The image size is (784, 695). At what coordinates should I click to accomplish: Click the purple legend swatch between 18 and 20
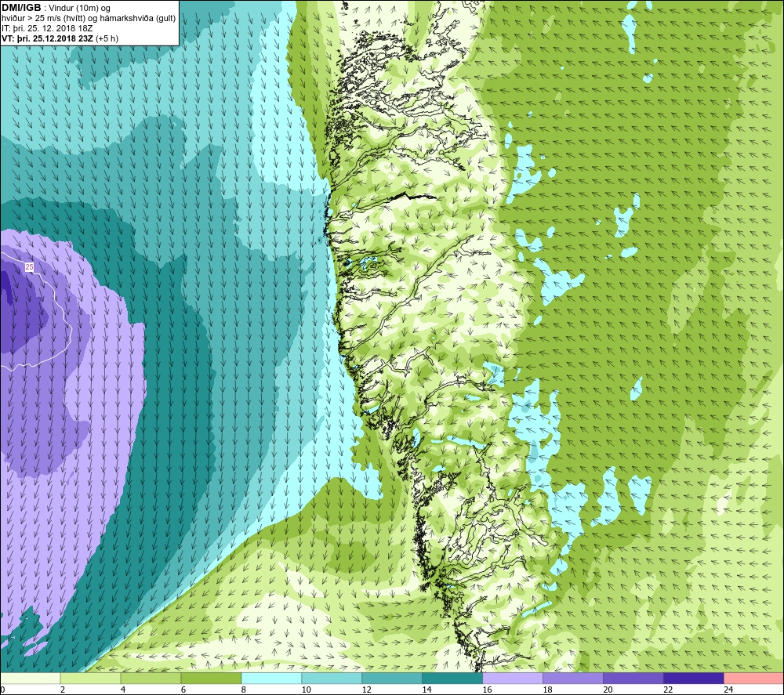click(572, 678)
